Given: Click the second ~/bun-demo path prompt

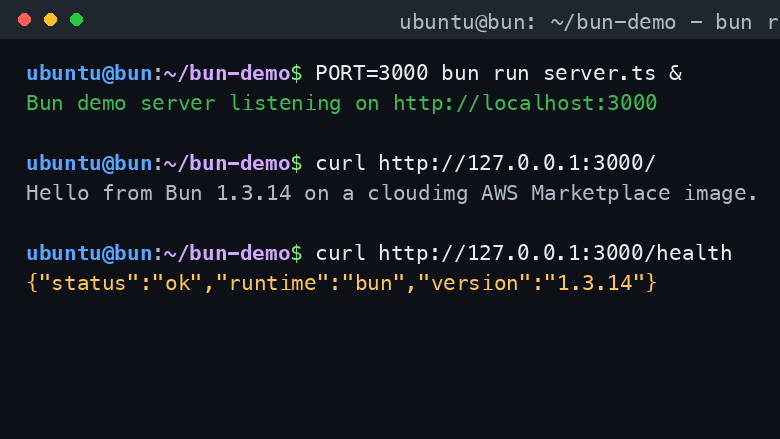Looking at the screenshot, I should (227, 163).
